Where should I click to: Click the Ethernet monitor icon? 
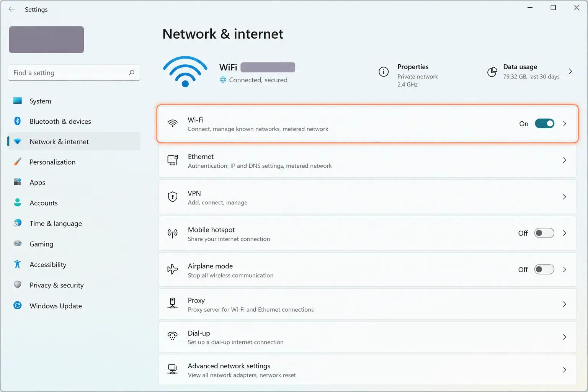point(173,160)
